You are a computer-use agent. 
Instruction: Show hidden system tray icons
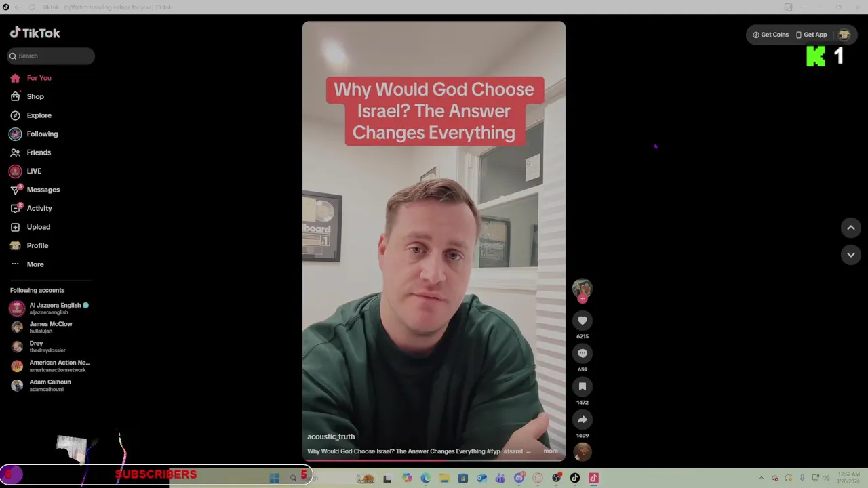coord(761,478)
